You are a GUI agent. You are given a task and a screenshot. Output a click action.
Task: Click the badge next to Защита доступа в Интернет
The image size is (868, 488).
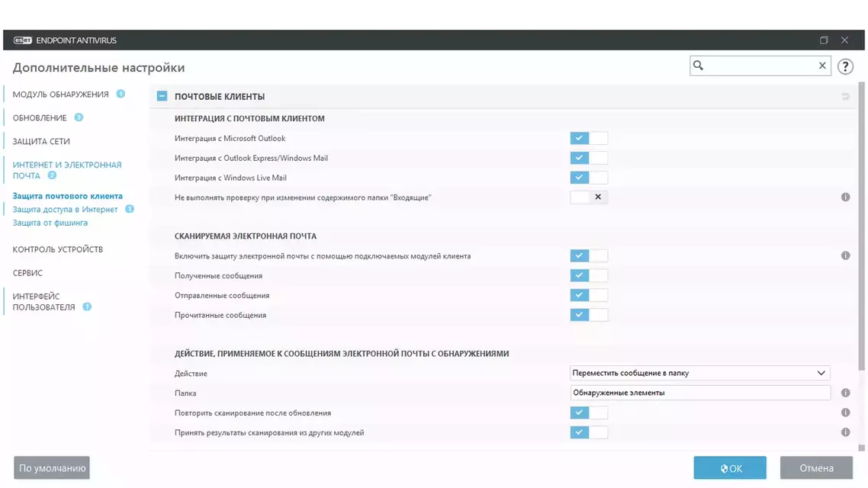click(130, 209)
